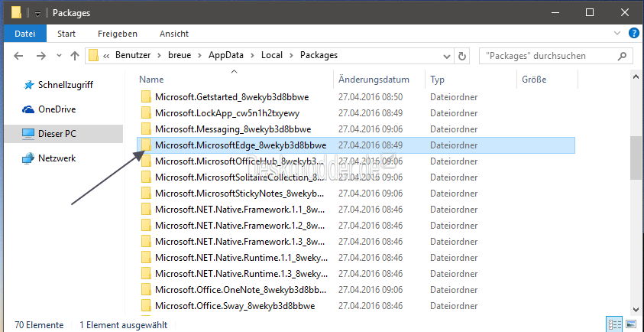Refresh the Packages folder view
The image size is (644, 332).
point(463,56)
